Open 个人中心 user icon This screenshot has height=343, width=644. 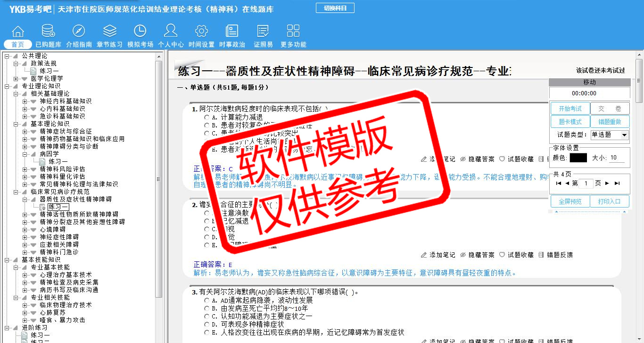coord(171,32)
